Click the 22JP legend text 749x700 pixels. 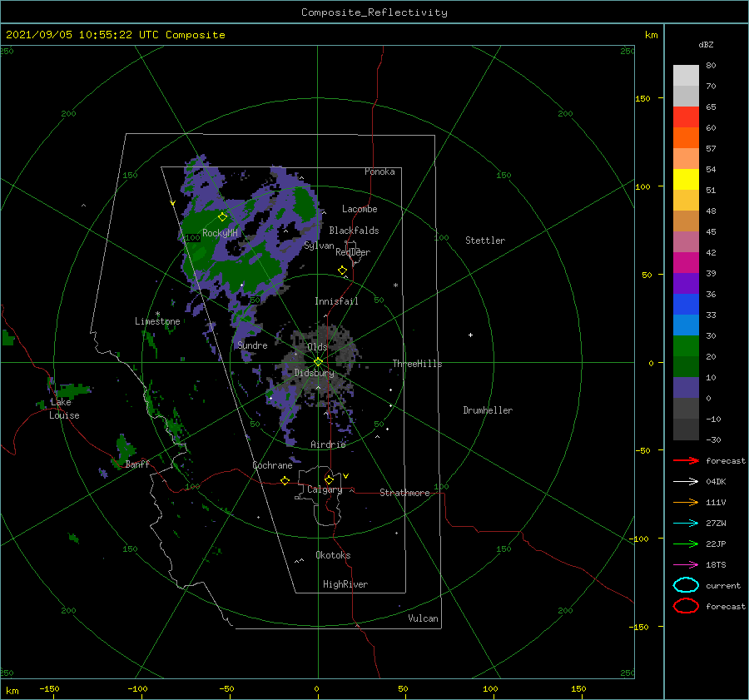(x=716, y=544)
